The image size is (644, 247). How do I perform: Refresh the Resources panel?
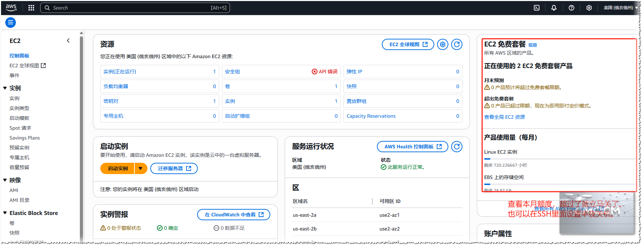click(457, 44)
